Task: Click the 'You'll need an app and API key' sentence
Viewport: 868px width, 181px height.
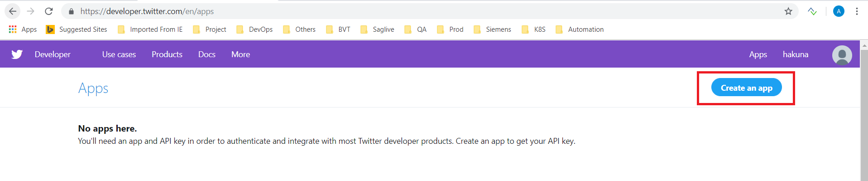Action: [x=326, y=141]
